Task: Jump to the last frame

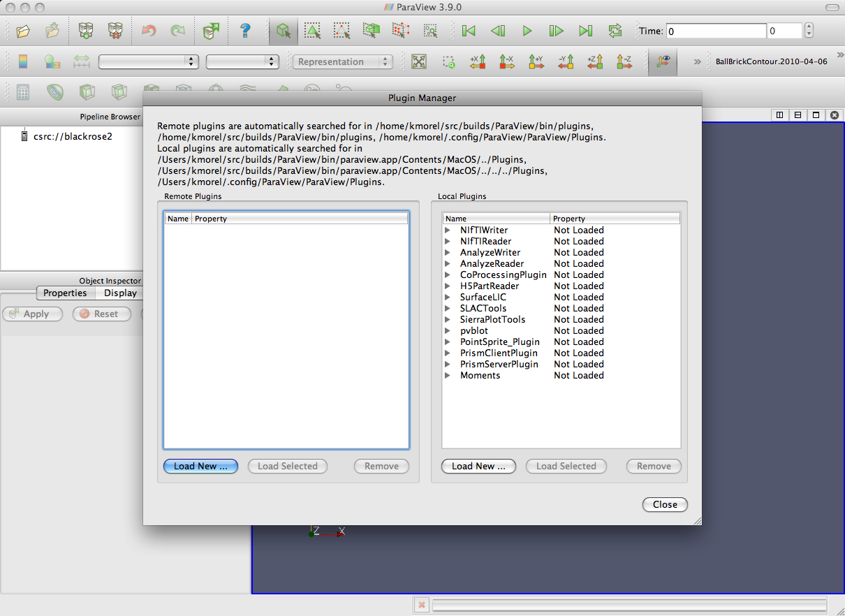Action: [586, 31]
